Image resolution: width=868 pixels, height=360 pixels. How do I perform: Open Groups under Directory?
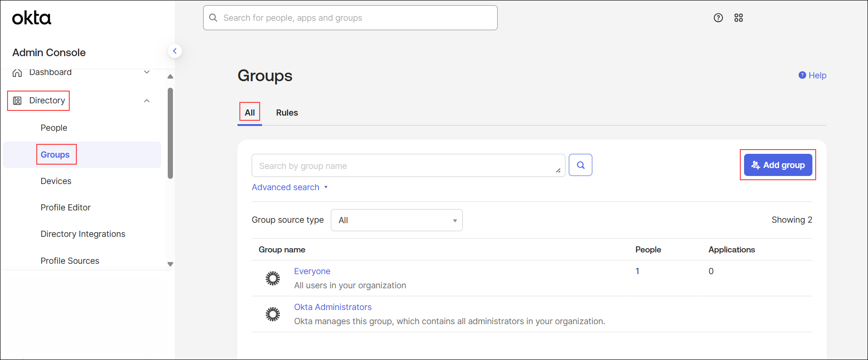(55, 155)
